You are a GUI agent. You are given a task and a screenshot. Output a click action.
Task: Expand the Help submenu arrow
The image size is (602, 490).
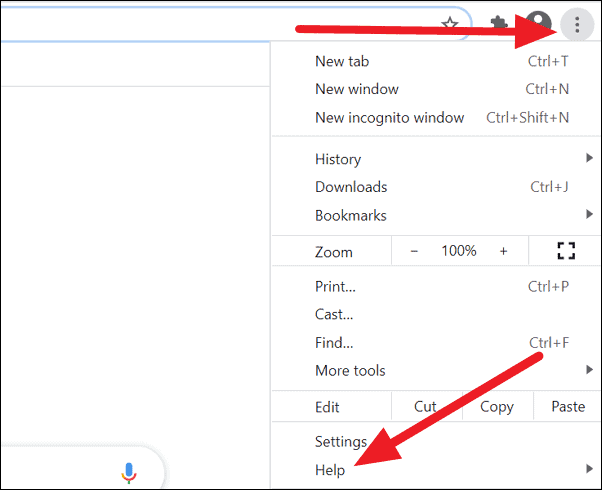589,468
